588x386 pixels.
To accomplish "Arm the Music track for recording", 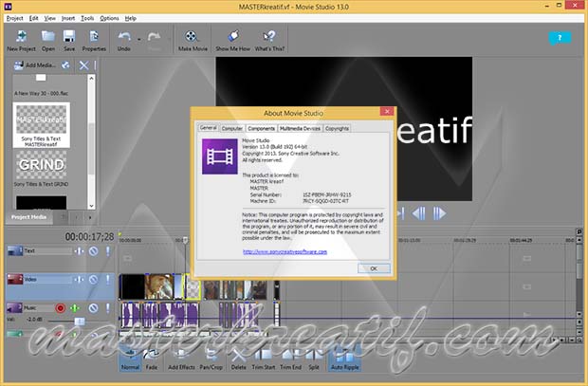I will [x=60, y=308].
